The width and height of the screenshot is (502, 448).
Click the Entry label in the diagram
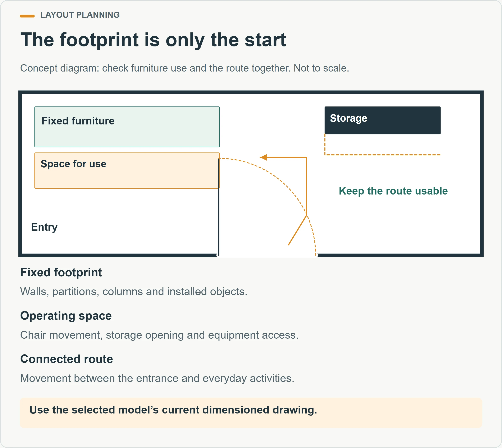(44, 227)
